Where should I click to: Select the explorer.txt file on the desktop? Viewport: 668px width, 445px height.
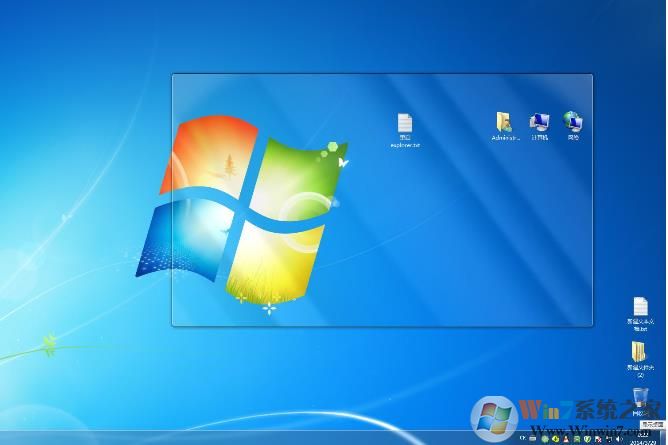click(x=405, y=124)
